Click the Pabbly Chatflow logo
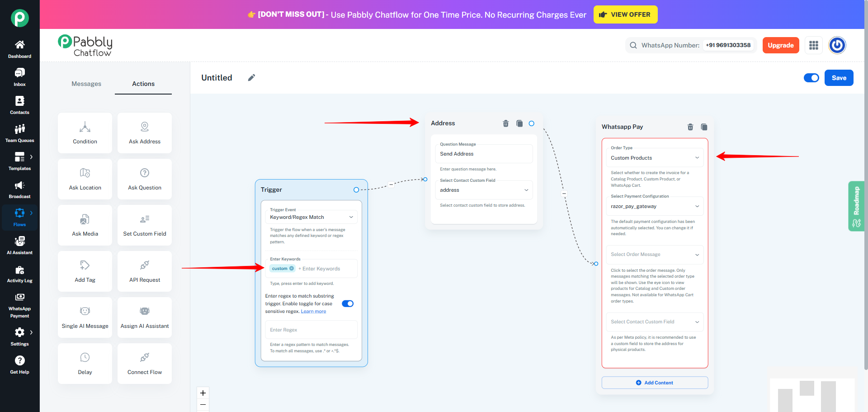 tap(85, 46)
